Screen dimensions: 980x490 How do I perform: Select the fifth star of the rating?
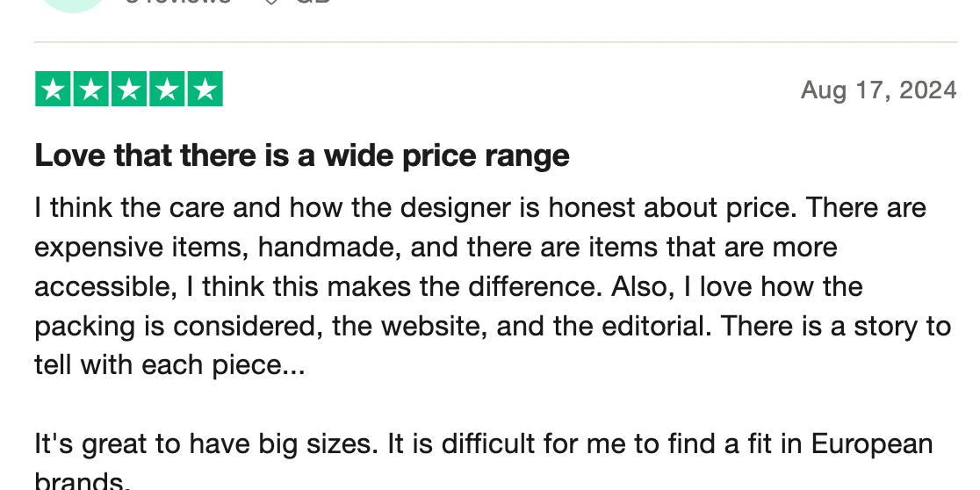point(205,90)
